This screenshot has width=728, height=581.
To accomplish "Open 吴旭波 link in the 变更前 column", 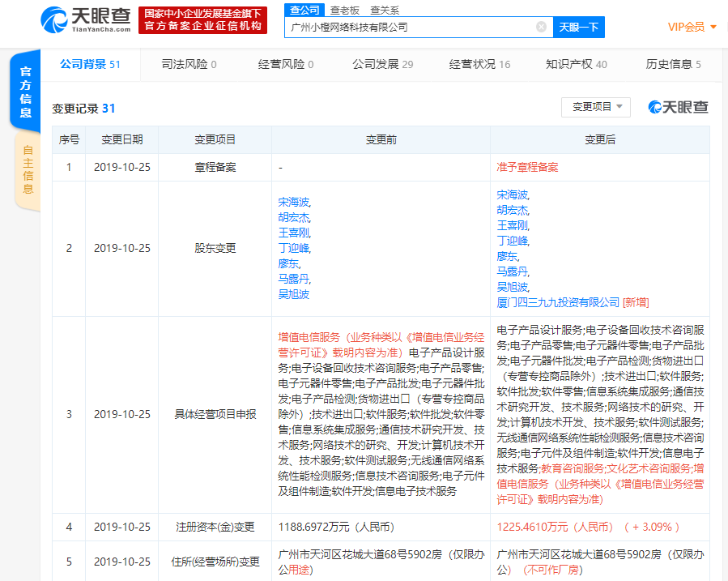I will (x=293, y=294).
